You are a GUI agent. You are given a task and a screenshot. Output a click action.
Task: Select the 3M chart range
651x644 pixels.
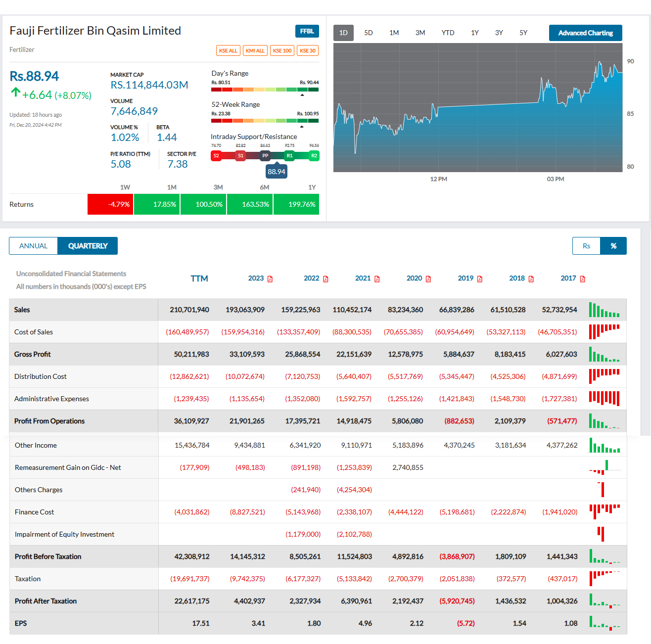coord(420,33)
